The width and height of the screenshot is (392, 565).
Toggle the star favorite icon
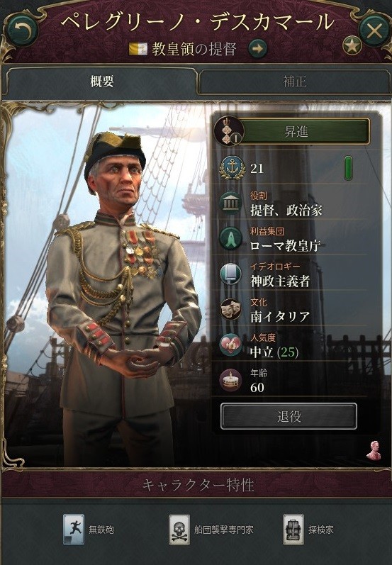[x=352, y=45]
